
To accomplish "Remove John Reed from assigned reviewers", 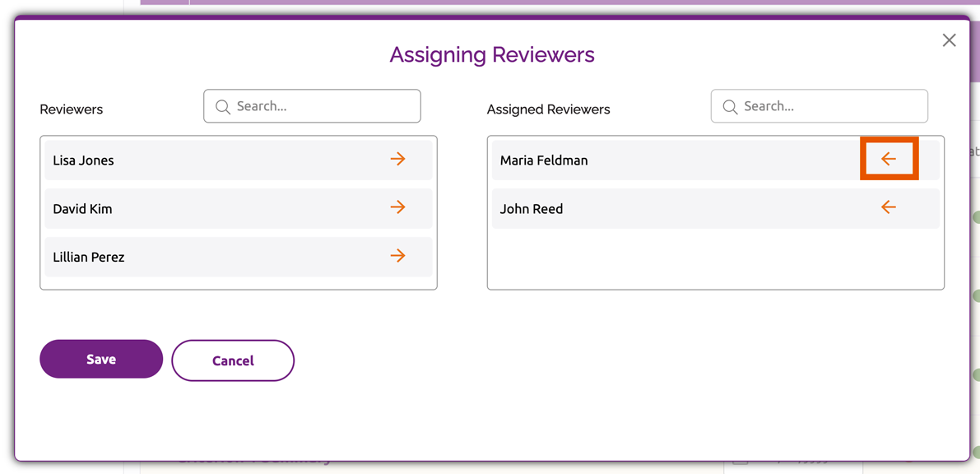I will tap(889, 207).
